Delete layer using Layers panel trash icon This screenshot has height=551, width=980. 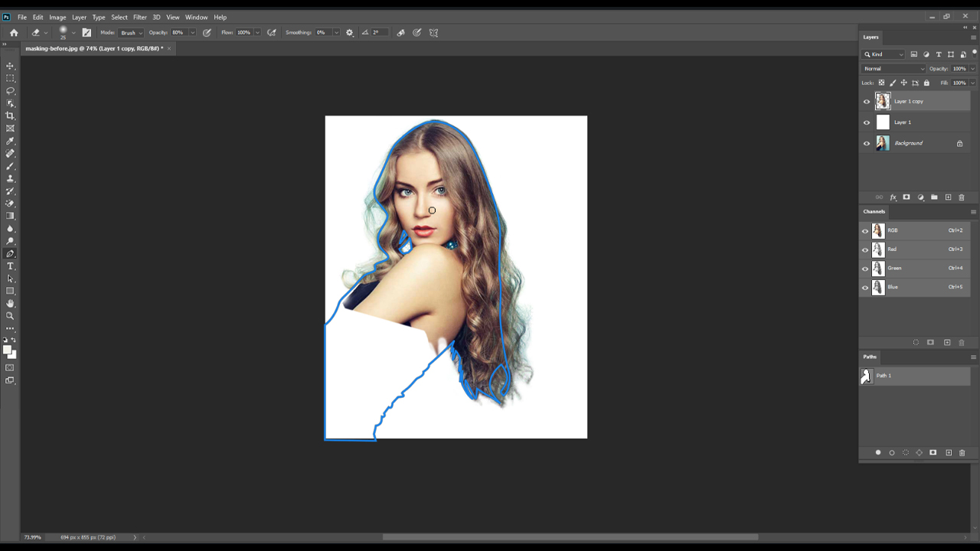pos(962,197)
